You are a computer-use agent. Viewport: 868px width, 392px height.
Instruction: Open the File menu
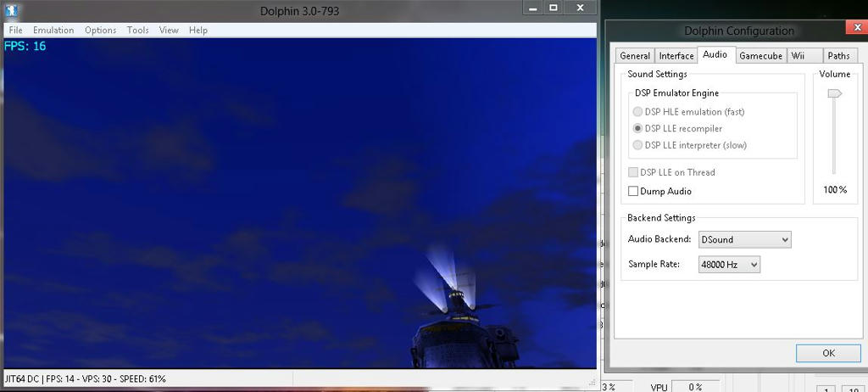point(15,30)
